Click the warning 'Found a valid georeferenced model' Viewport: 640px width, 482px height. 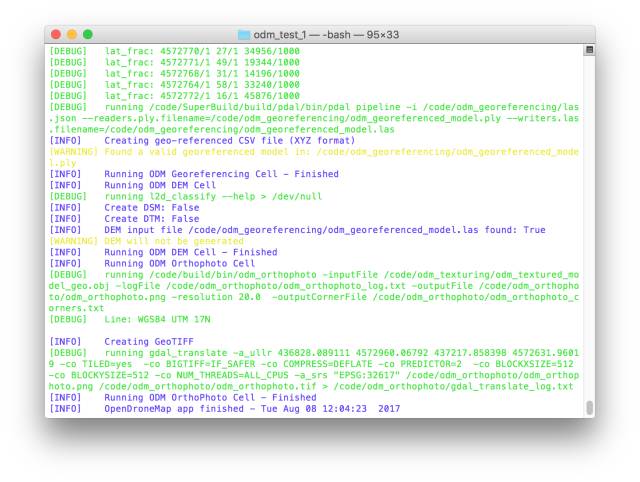click(314, 152)
